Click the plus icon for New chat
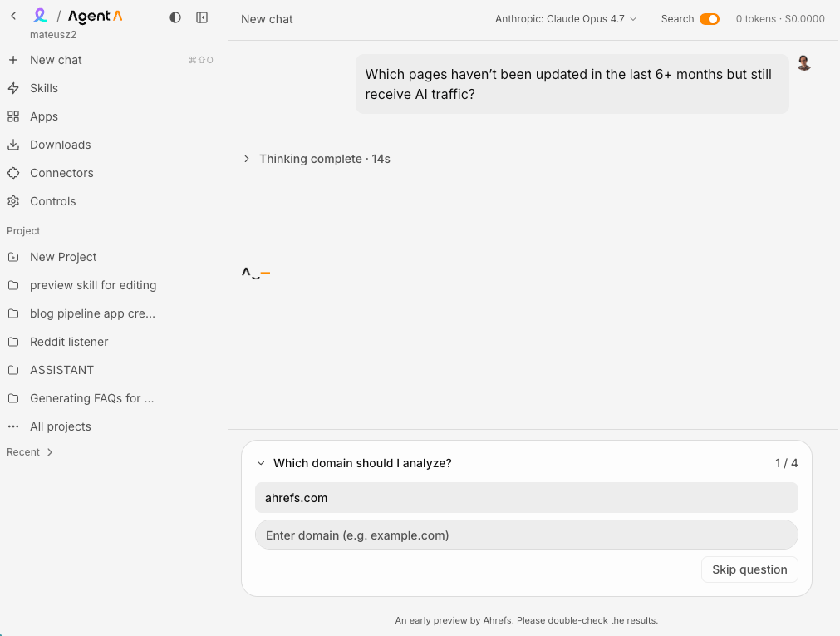840x636 pixels. pyautogui.click(x=13, y=60)
